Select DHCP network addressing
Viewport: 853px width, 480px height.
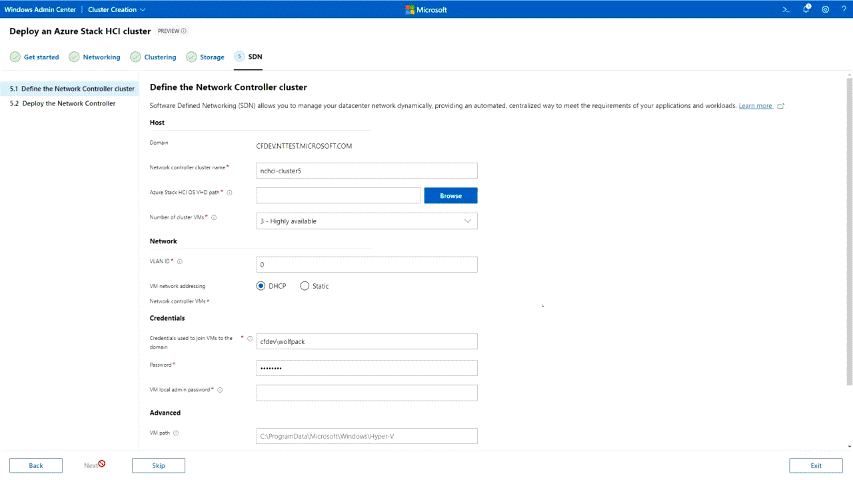261,286
